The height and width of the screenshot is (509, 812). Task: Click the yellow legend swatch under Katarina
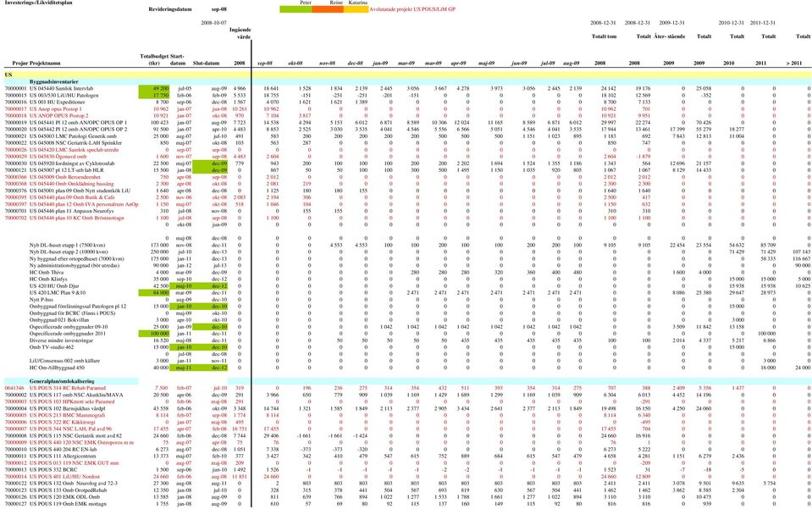pyautogui.click(x=356, y=9)
